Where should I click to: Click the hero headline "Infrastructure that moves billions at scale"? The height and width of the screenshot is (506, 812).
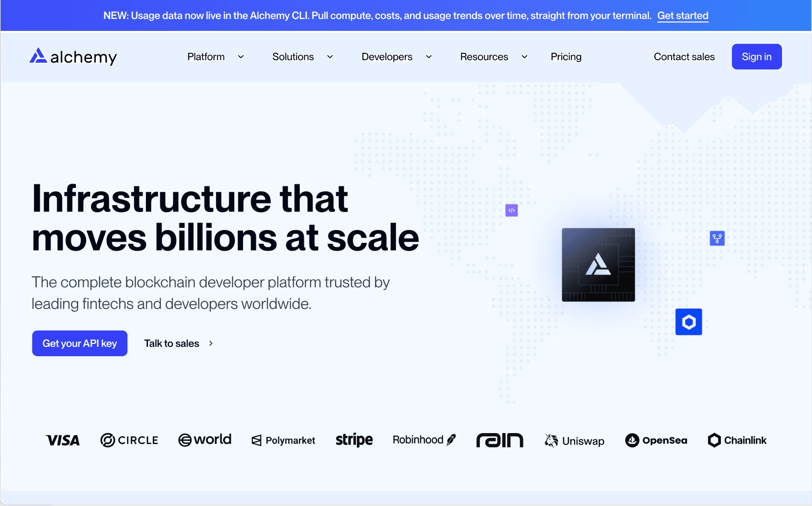tap(225, 218)
